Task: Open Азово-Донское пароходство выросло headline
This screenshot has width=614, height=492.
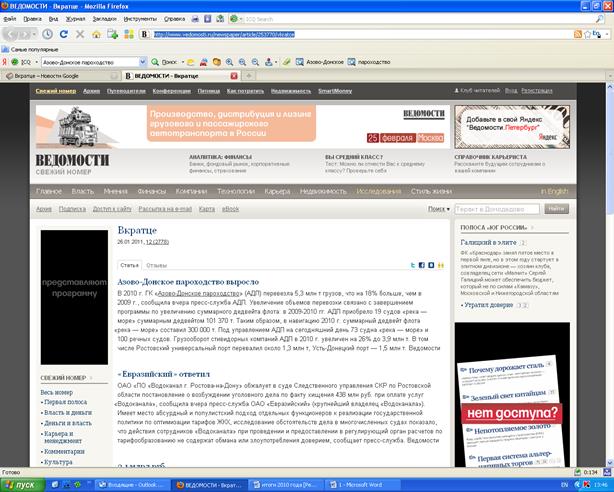Action: point(188,282)
